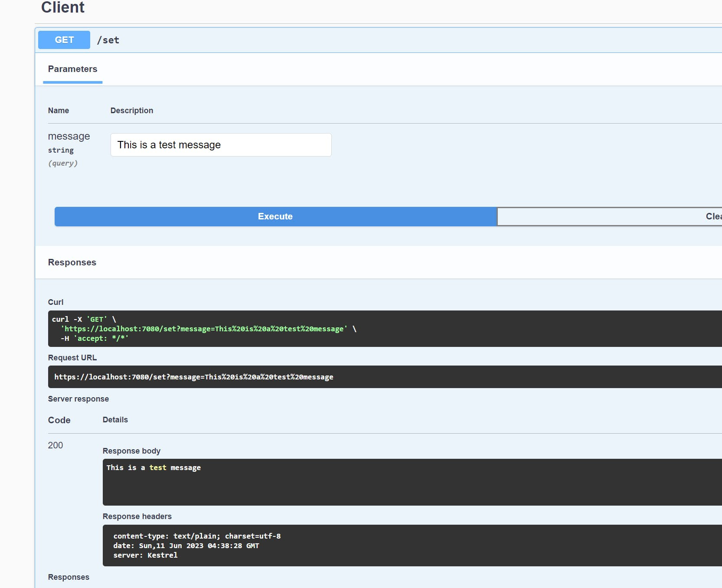Image resolution: width=722 pixels, height=588 pixels.
Task: Click the blue GET method badge
Action: [63, 39]
